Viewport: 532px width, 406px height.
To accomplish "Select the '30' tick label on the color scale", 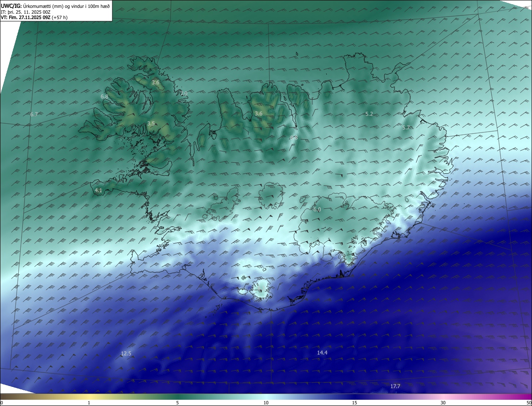I will tap(443, 403).
